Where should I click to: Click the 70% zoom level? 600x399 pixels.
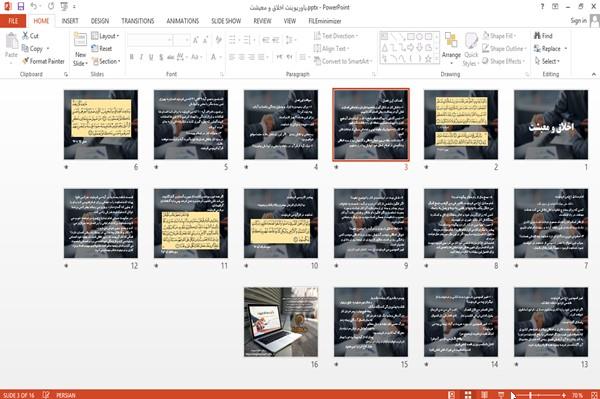click(x=577, y=395)
